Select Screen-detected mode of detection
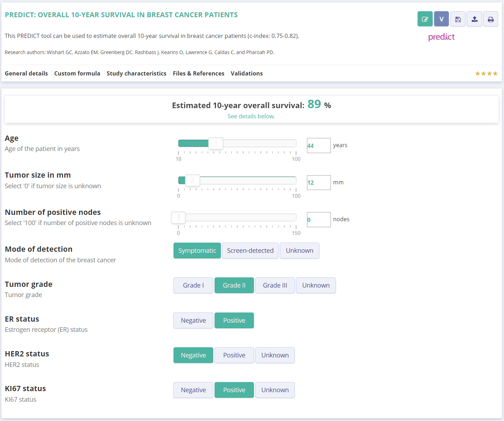Image resolution: width=504 pixels, height=421 pixels. coord(250,251)
